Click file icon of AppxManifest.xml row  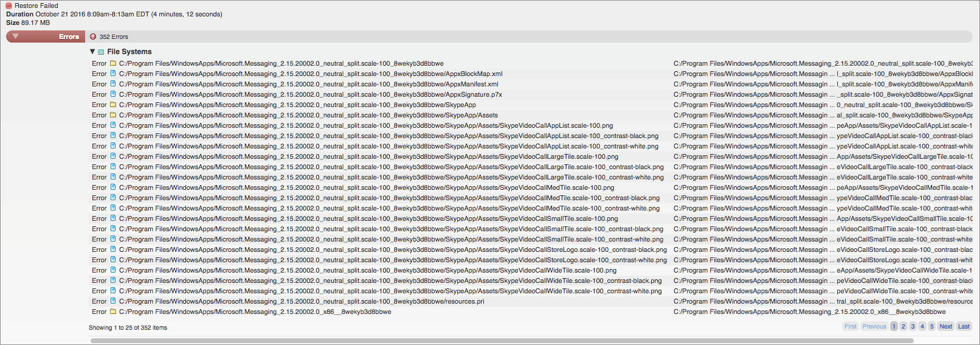(113, 84)
